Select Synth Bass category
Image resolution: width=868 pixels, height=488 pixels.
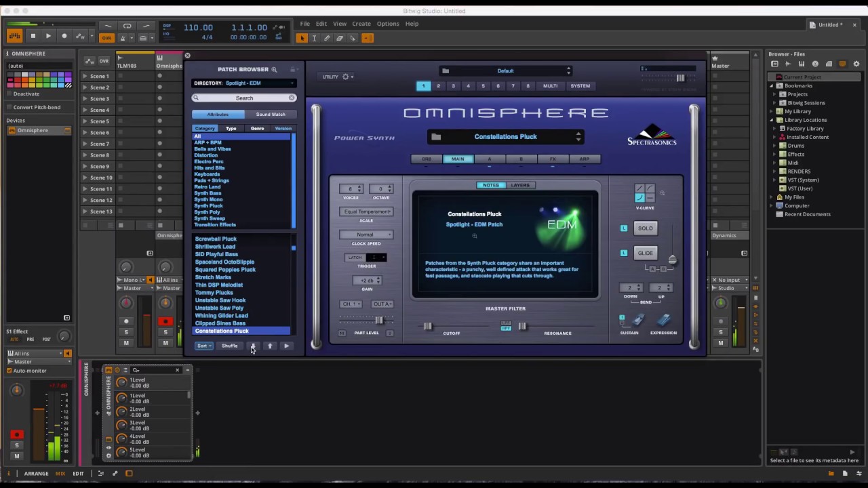[208, 193]
